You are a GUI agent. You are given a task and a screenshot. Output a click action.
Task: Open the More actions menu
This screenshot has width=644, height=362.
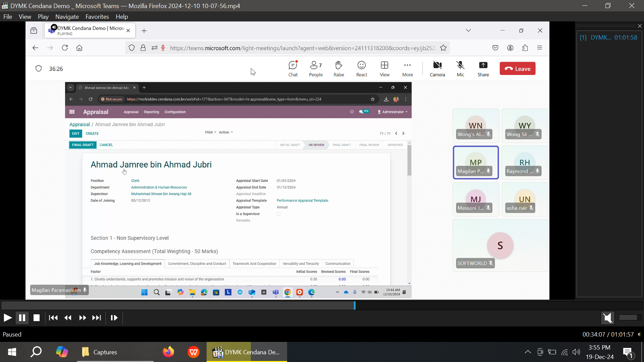click(408, 69)
